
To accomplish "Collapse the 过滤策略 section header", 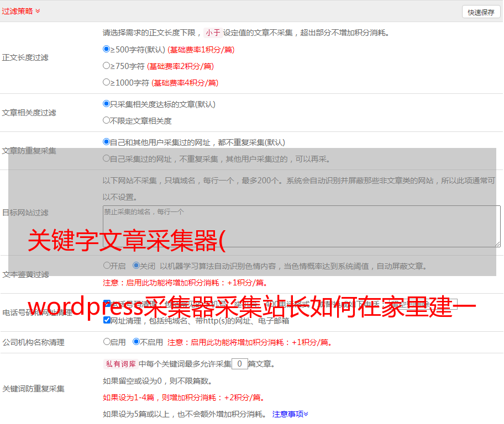I will (21, 11).
